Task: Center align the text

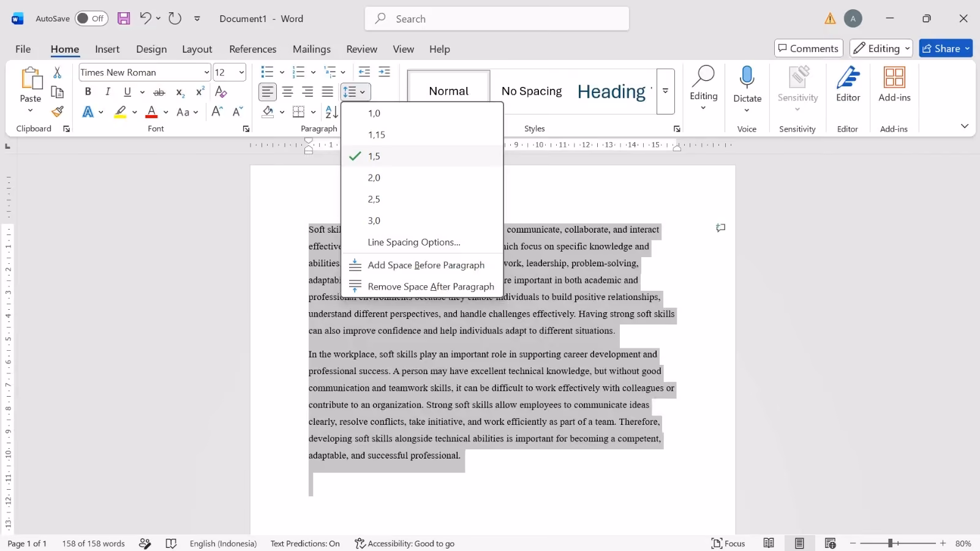Action: 287,92
